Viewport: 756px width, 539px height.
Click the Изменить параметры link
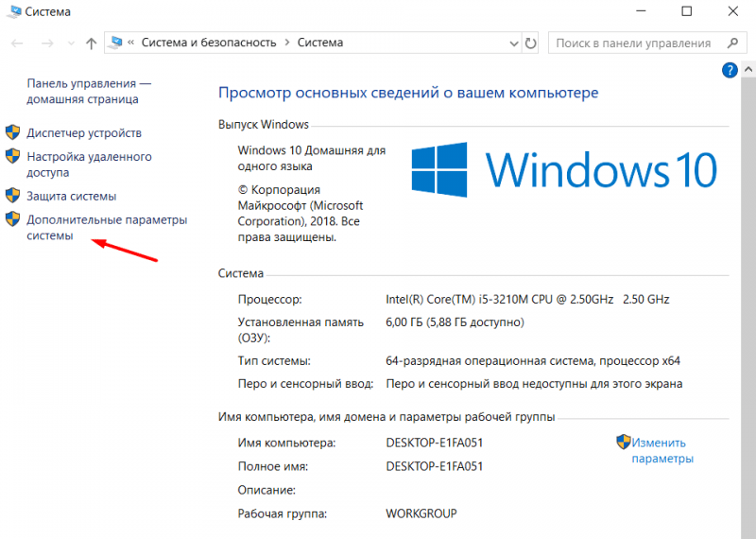[x=662, y=450]
